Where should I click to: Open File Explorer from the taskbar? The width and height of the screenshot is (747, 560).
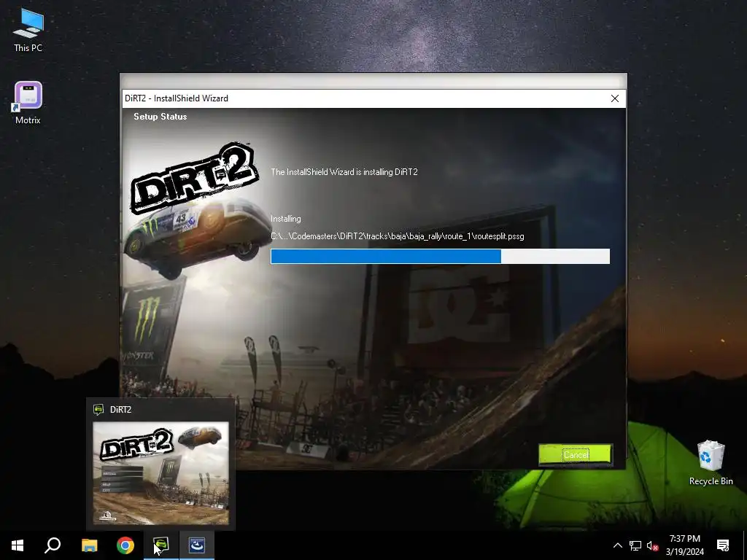point(89,545)
